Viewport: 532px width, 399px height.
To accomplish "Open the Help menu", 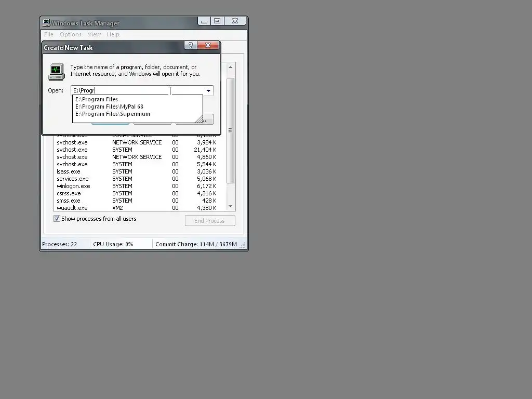I will (x=113, y=34).
